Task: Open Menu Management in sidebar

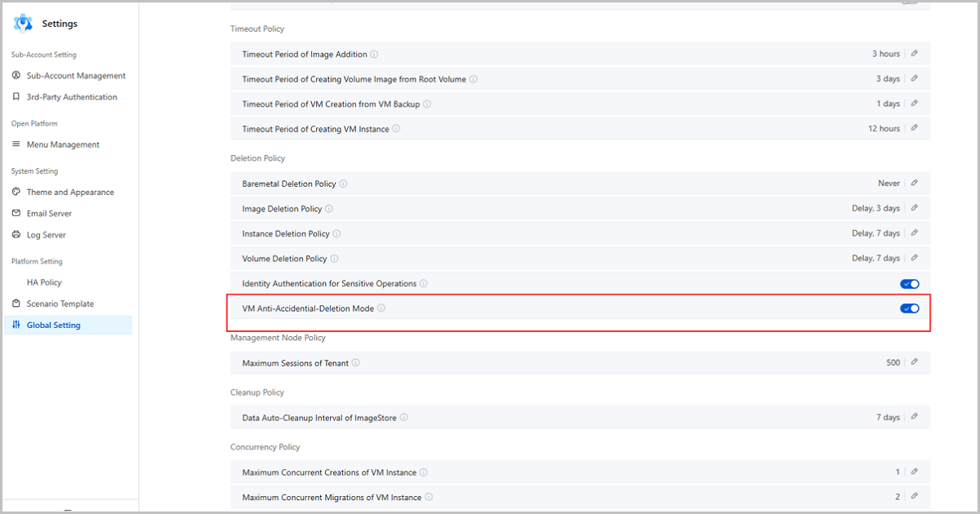Action: [63, 144]
